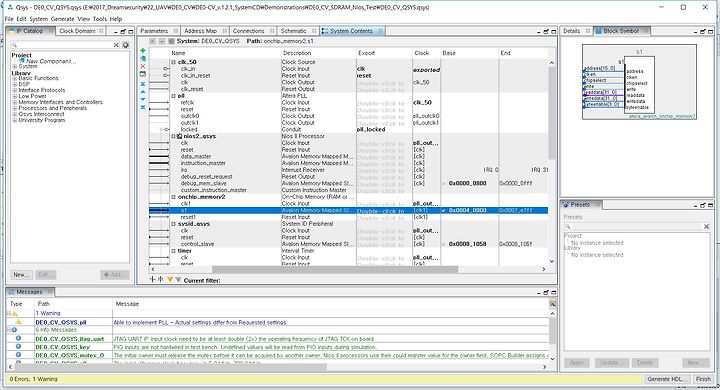Open the Tools menu
The image size is (720, 390).
100,19
